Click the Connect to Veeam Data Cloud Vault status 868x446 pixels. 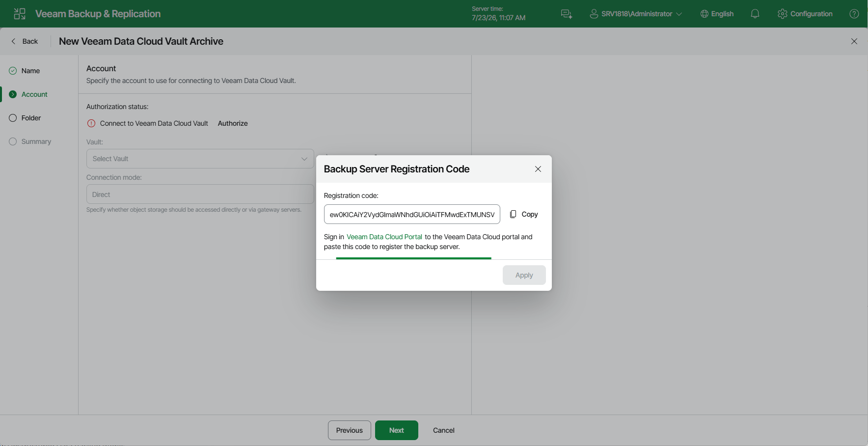(x=154, y=123)
